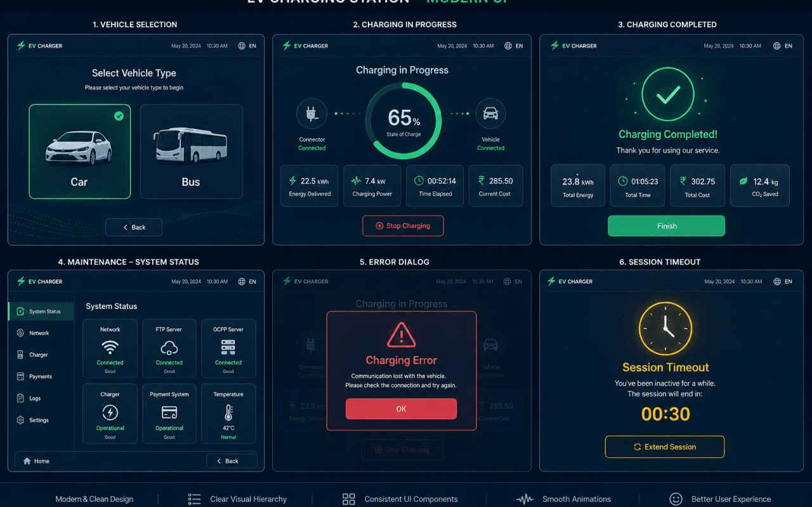Go to Home in maintenance screen

(x=36, y=461)
